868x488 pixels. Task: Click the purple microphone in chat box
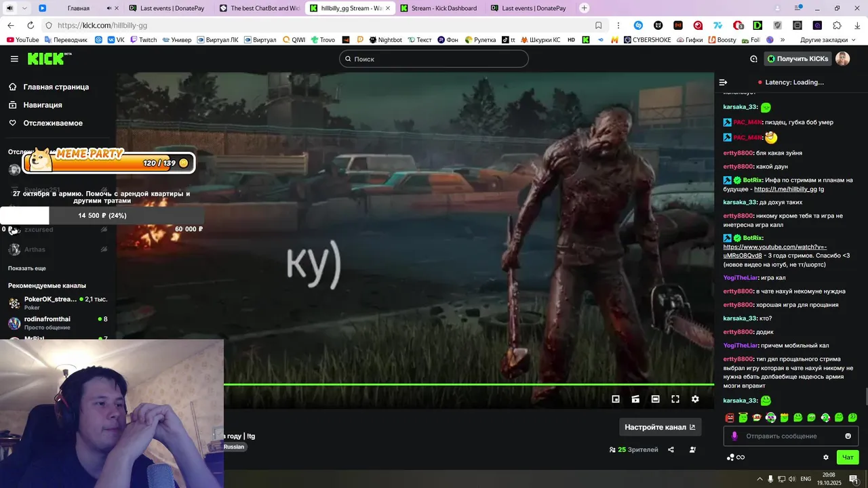(x=734, y=436)
